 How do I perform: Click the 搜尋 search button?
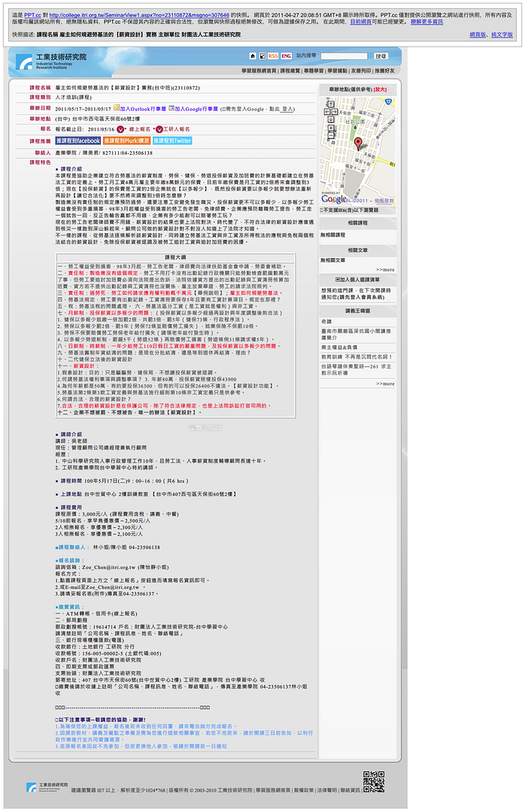coord(381,56)
